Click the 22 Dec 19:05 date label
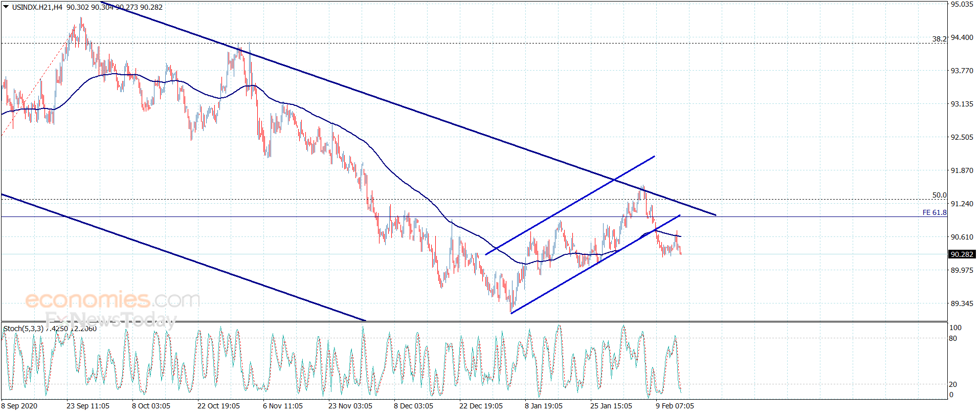The height and width of the screenshot is (413, 980). click(x=481, y=406)
